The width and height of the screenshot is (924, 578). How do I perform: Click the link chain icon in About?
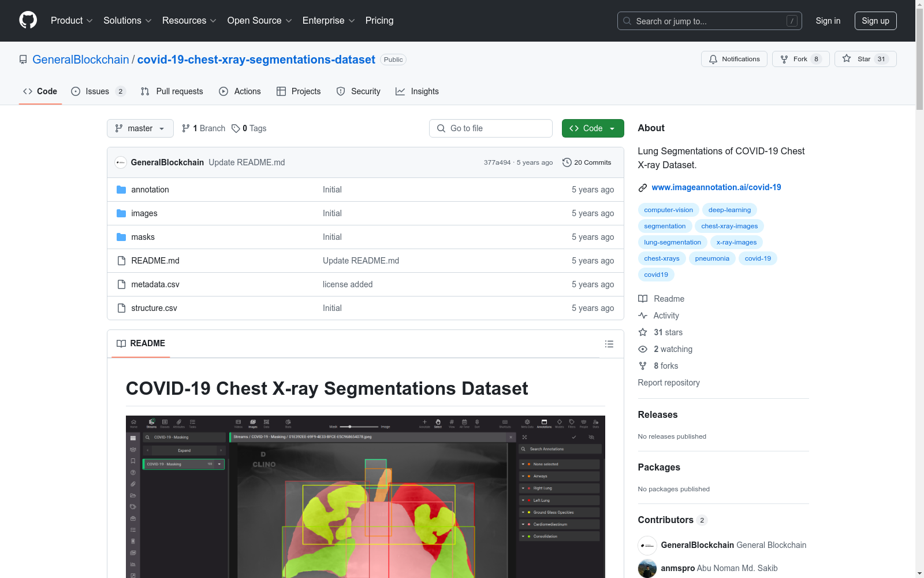pyautogui.click(x=643, y=187)
